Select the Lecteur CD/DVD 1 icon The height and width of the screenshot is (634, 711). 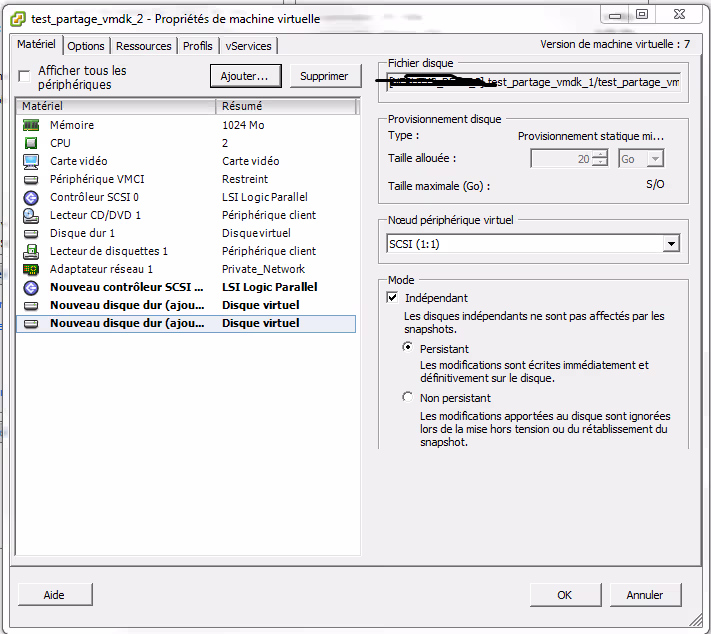31,215
